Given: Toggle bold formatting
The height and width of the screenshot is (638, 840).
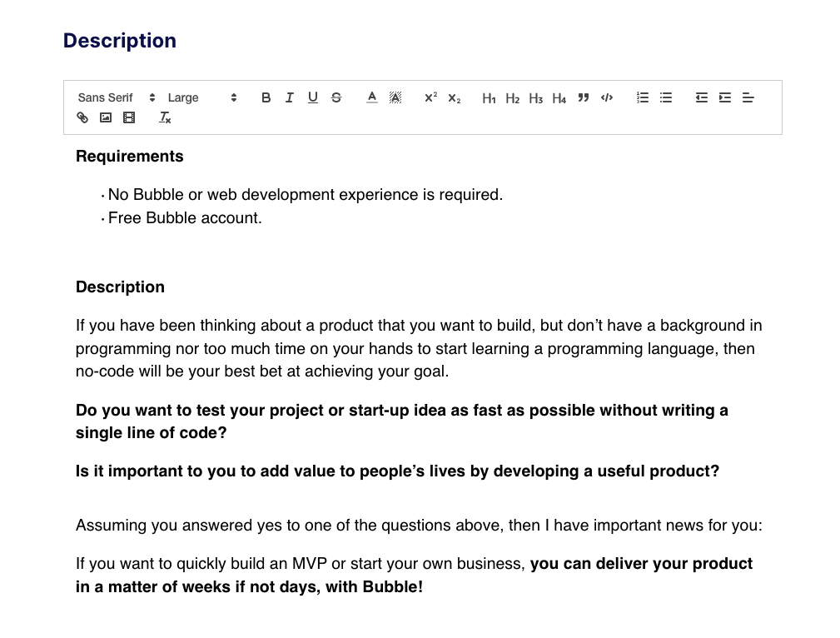Looking at the screenshot, I should pos(266,97).
